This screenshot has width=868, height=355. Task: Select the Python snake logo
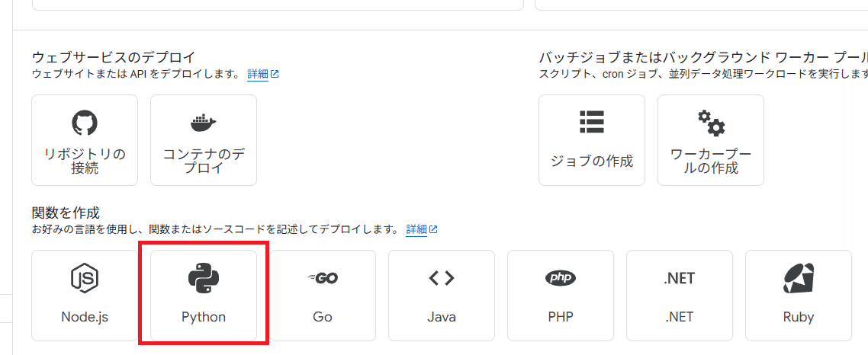click(x=204, y=278)
